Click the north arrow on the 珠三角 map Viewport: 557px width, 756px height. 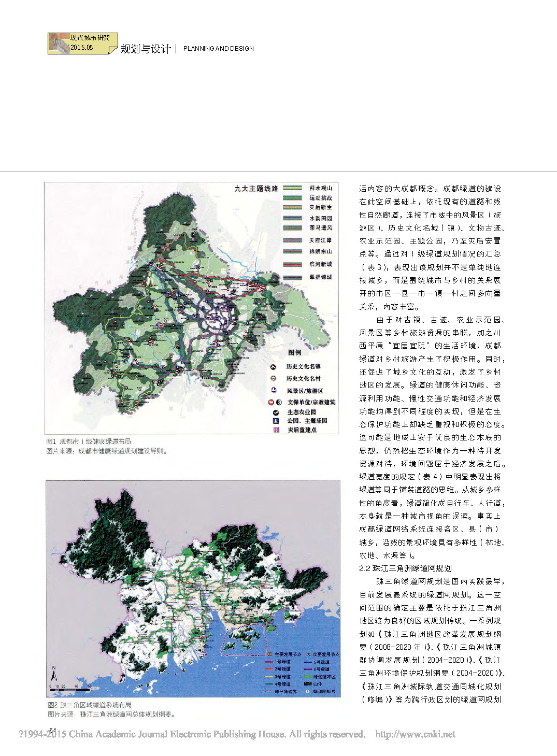tap(54, 674)
